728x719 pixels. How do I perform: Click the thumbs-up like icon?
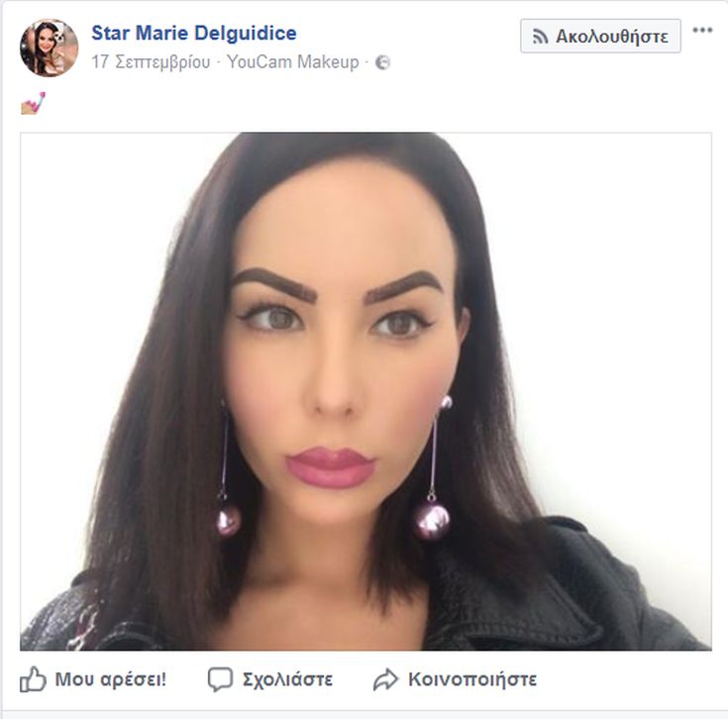[x=33, y=679]
